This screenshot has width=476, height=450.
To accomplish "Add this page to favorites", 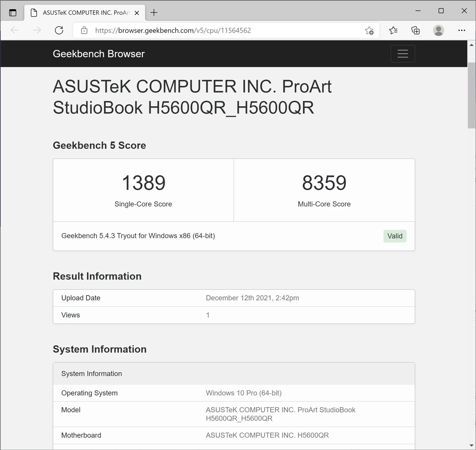I will click(369, 30).
